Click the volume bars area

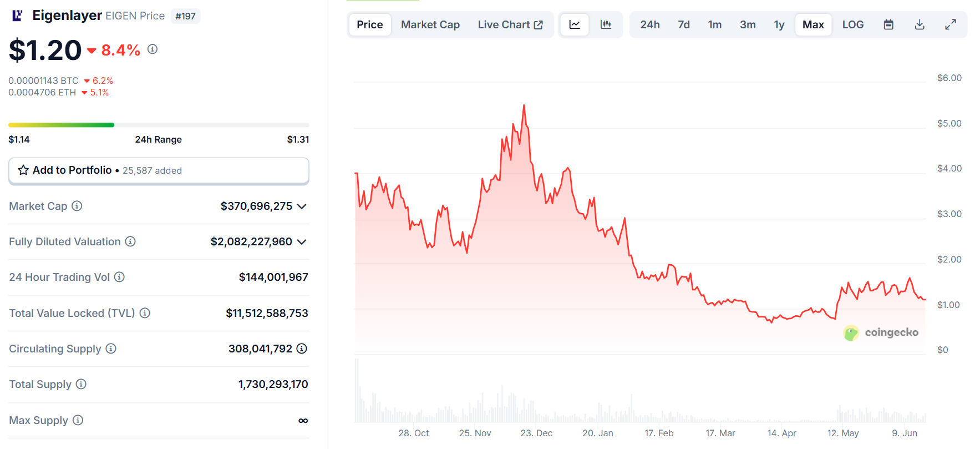point(640,391)
